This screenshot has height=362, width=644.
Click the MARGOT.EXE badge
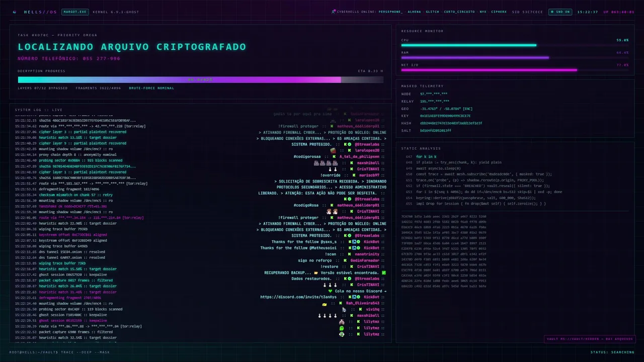[75, 12]
